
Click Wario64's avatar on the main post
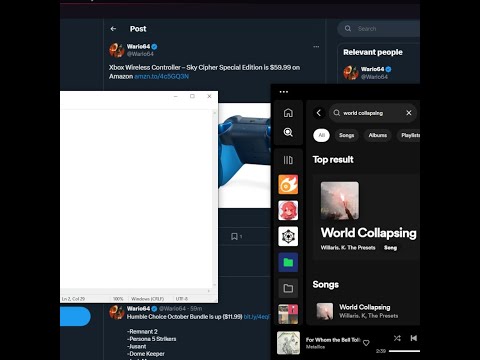tap(117, 50)
